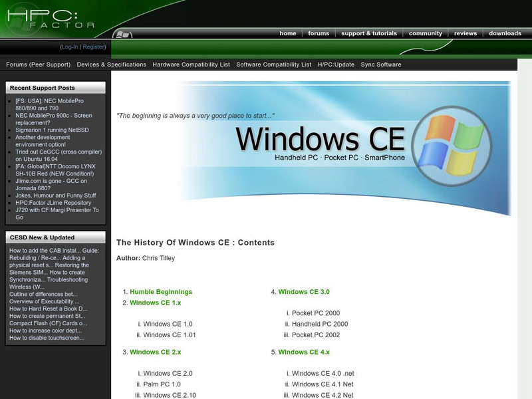
Task: Open the reviews menu item
Action: pyautogui.click(x=465, y=33)
